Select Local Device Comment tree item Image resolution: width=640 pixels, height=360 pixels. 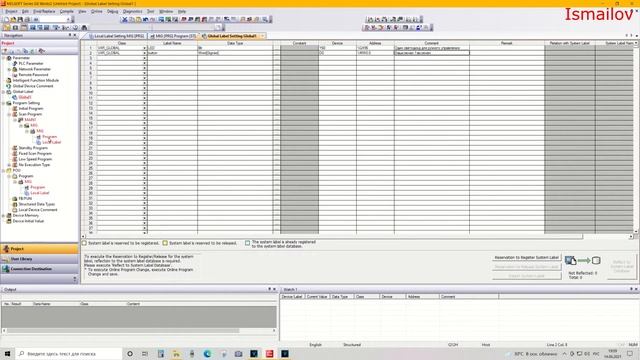tap(38, 210)
